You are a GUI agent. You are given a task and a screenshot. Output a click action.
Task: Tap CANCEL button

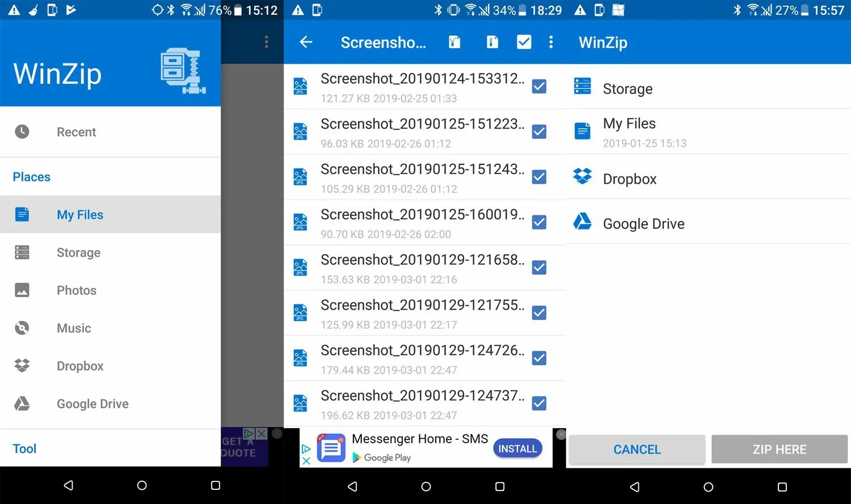point(637,450)
